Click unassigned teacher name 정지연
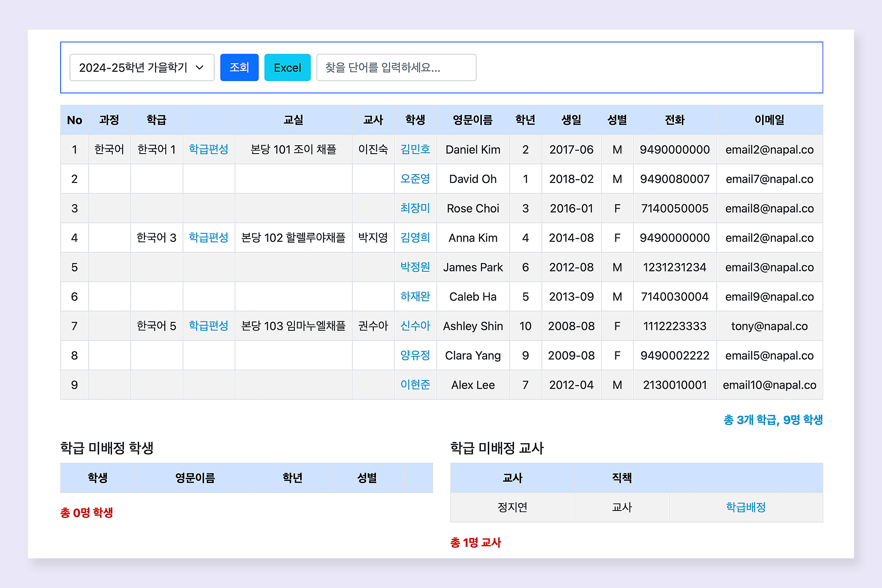The image size is (882, 588). pyautogui.click(x=512, y=507)
